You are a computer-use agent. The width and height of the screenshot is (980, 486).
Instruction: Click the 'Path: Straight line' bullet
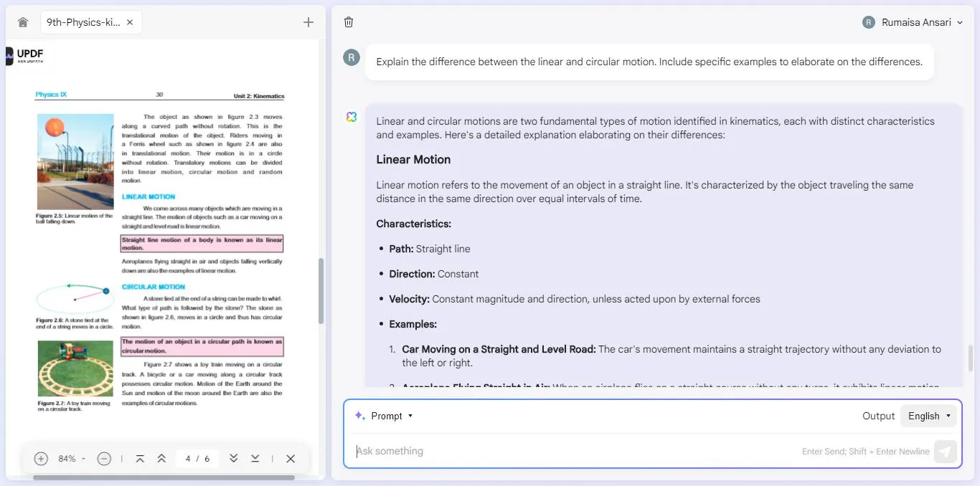[x=430, y=249]
